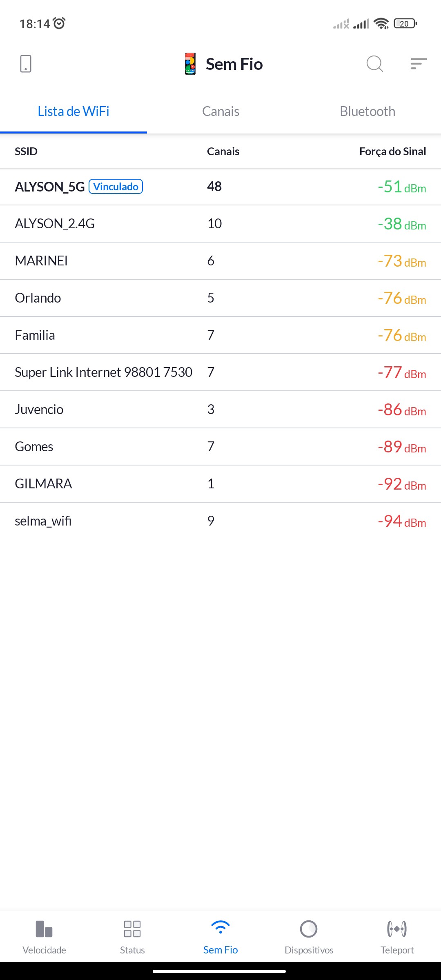441x980 pixels.
Task: Open the ALYSON_2.4G network entry
Action: click(55, 224)
